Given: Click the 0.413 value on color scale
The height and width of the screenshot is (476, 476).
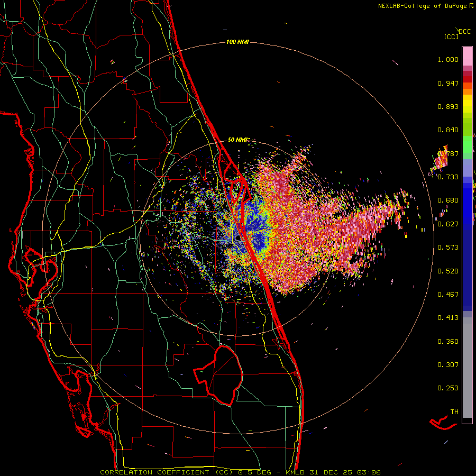Looking at the screenshot, I should tap(448, 318).
